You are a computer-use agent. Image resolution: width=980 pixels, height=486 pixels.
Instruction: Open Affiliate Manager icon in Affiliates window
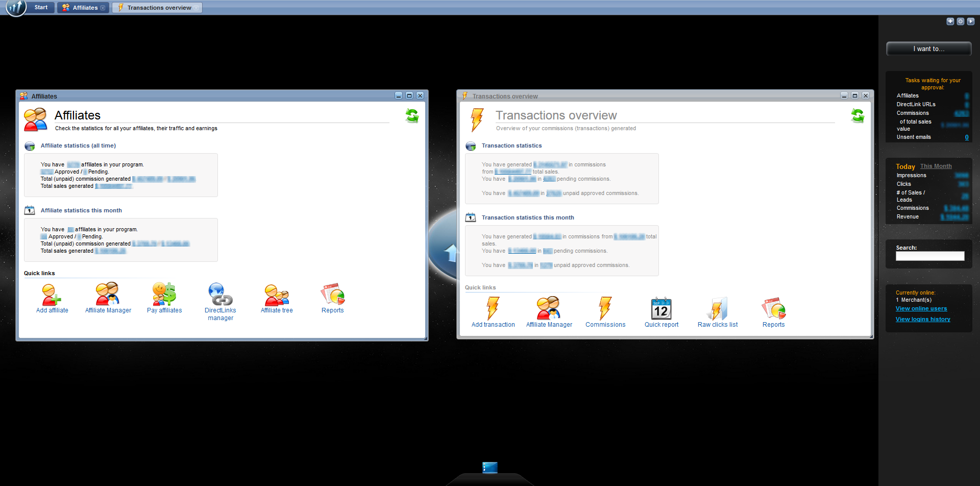tap(108, 294)
